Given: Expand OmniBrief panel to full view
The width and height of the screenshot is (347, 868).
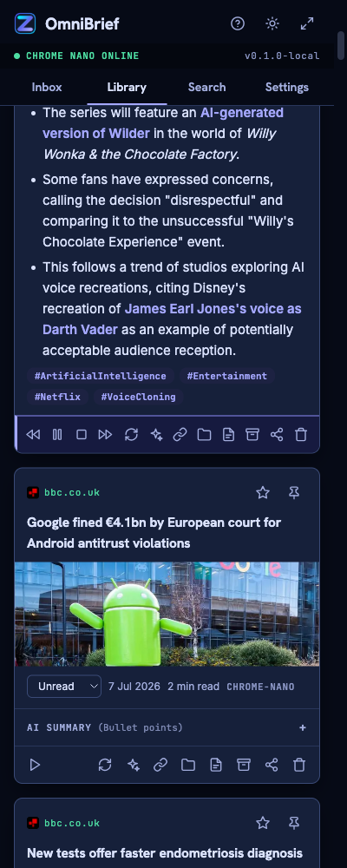Looking at the screenshot, I should 307,23.
